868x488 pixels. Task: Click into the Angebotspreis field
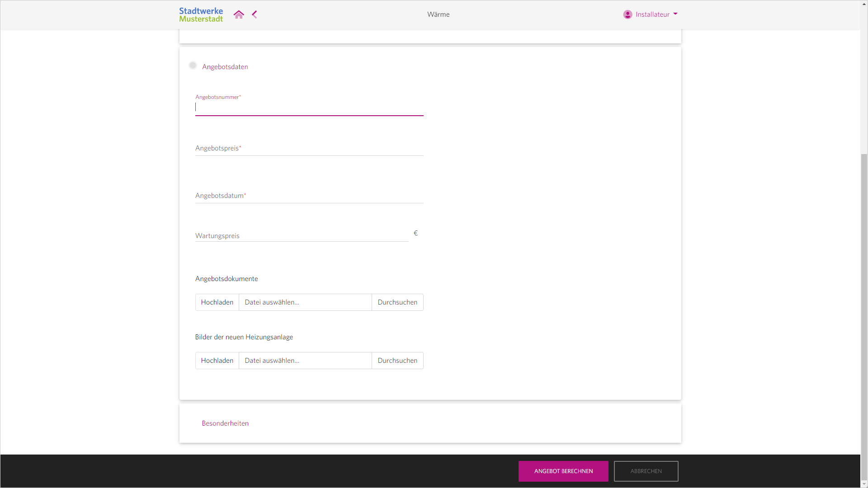point(309,148)
